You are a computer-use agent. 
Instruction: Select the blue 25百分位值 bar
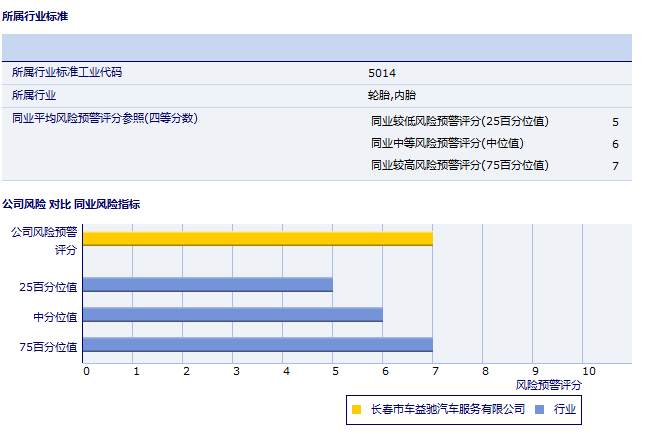[208, 285]
